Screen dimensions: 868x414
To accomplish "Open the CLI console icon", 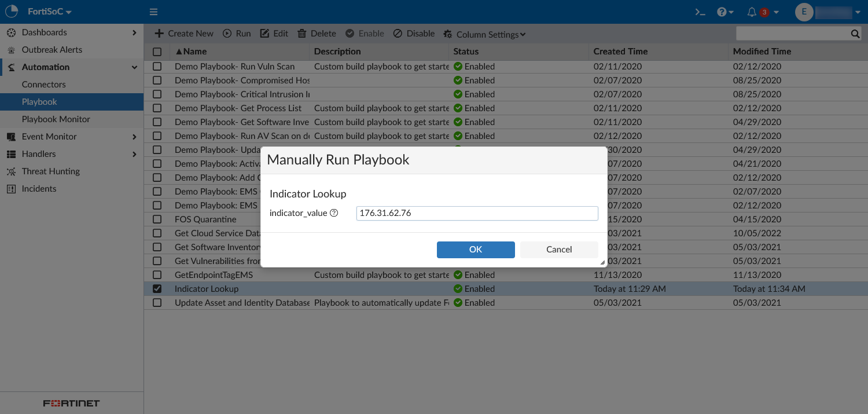I will (x=700, y=12).
